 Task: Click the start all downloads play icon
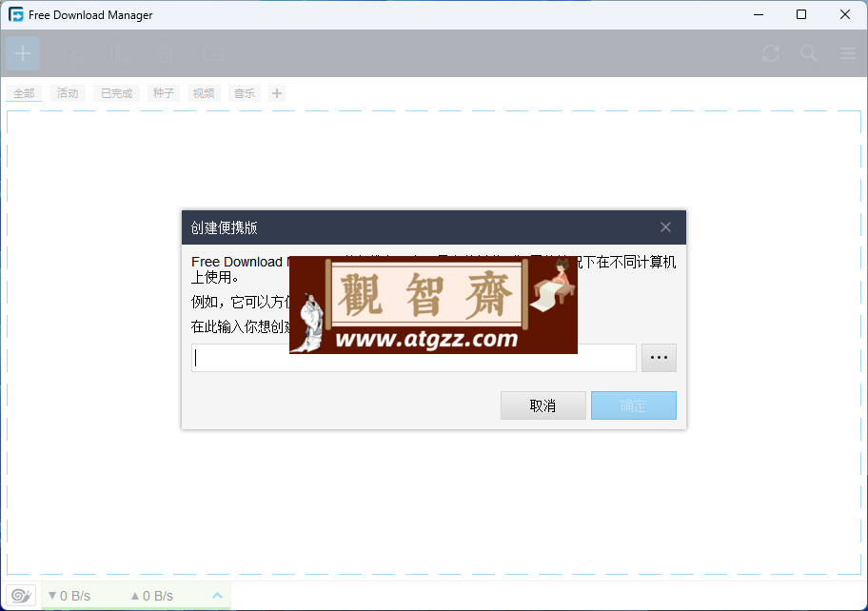[72, 54]
